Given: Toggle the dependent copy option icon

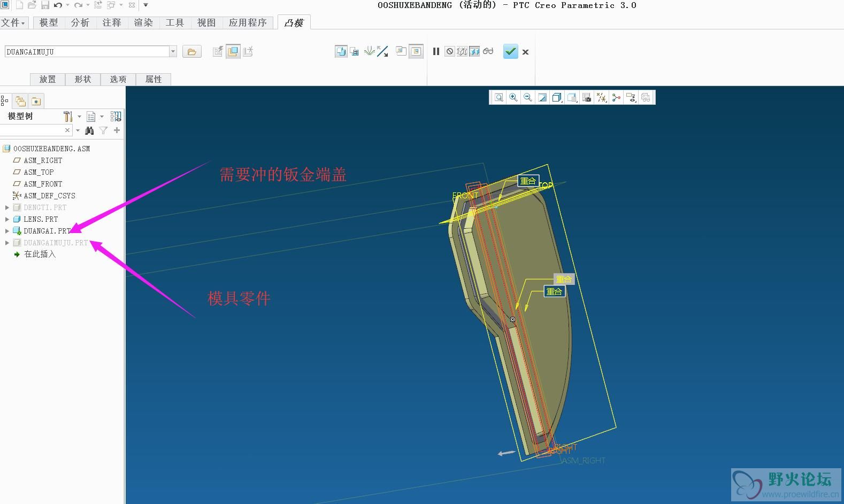Looking at the screenshot, I should [354, 51].
